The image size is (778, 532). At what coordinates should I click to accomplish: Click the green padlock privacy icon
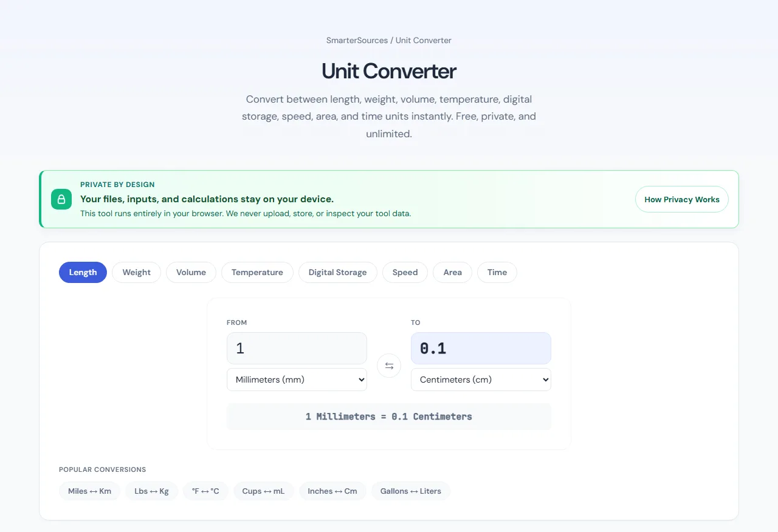(x=61, y=199)
